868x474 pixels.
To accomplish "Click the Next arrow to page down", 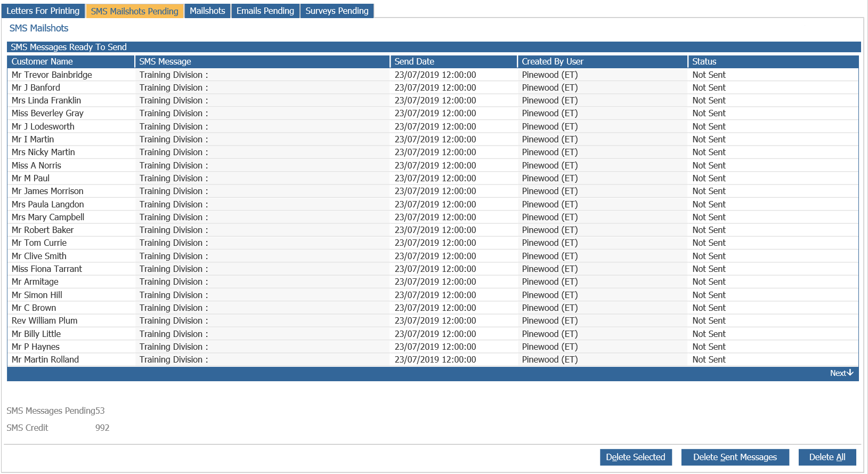I will [x=841, y=373].
